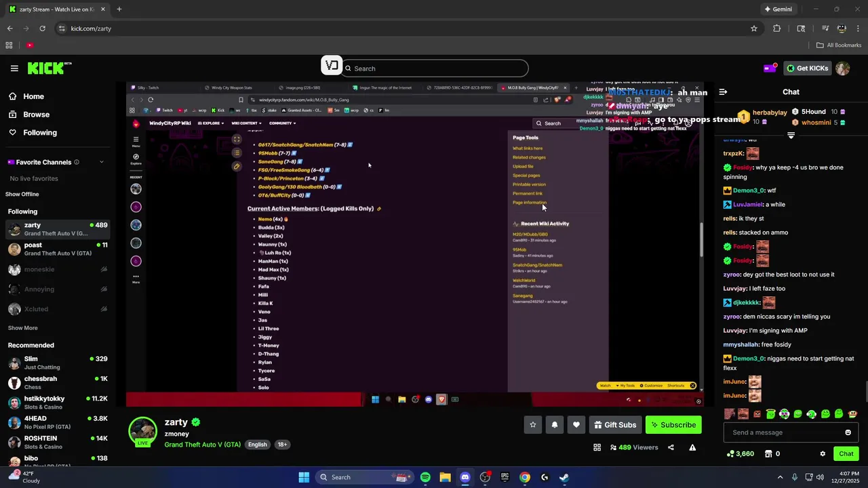Open a new browser tab
Viewport: 868px width, 488px height.
click(x=119, y=9)
